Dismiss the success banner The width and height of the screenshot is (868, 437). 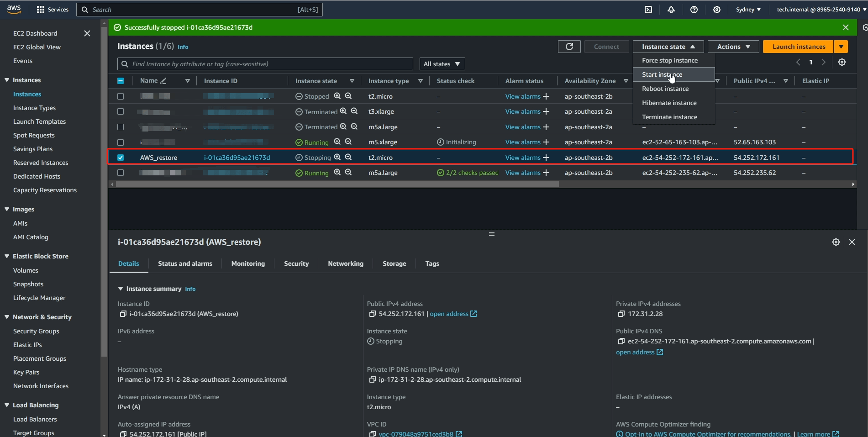[x=846, y=27]
